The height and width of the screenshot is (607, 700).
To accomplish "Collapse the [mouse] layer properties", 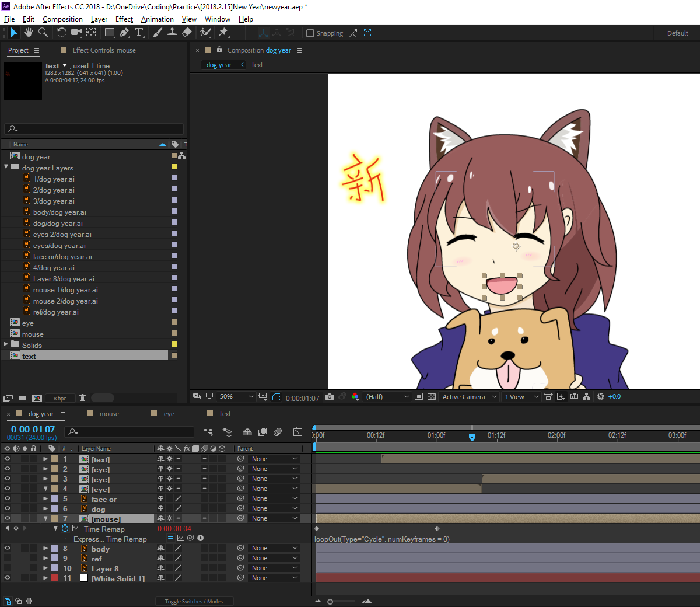I will [45, 518].
